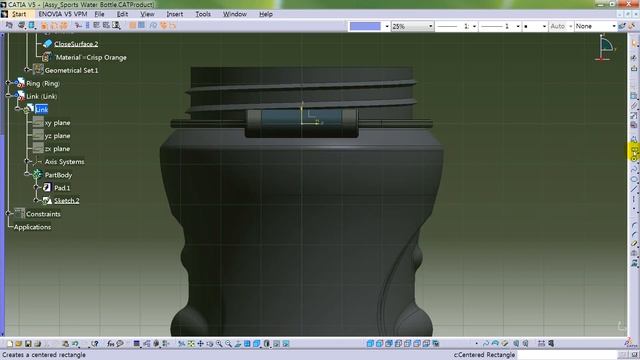640x360 pixels.
Task: Select the xy plane in tree
Action: point(57,122)
